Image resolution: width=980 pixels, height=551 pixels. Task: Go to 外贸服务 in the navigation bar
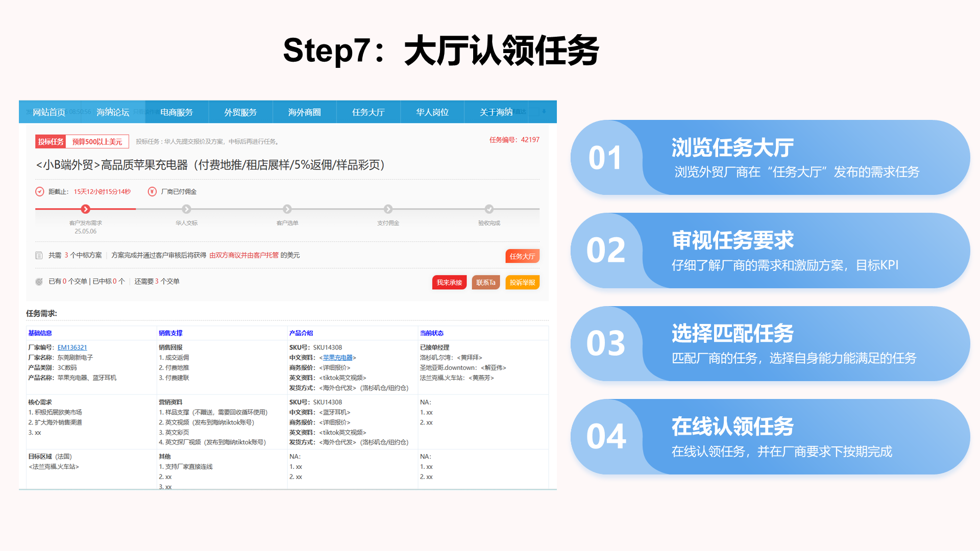point(240,112)
